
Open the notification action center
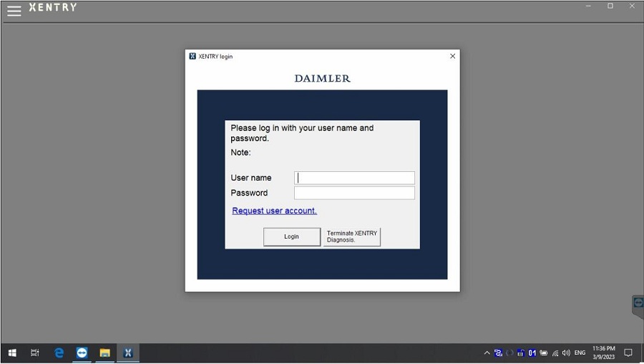point(628,353)
